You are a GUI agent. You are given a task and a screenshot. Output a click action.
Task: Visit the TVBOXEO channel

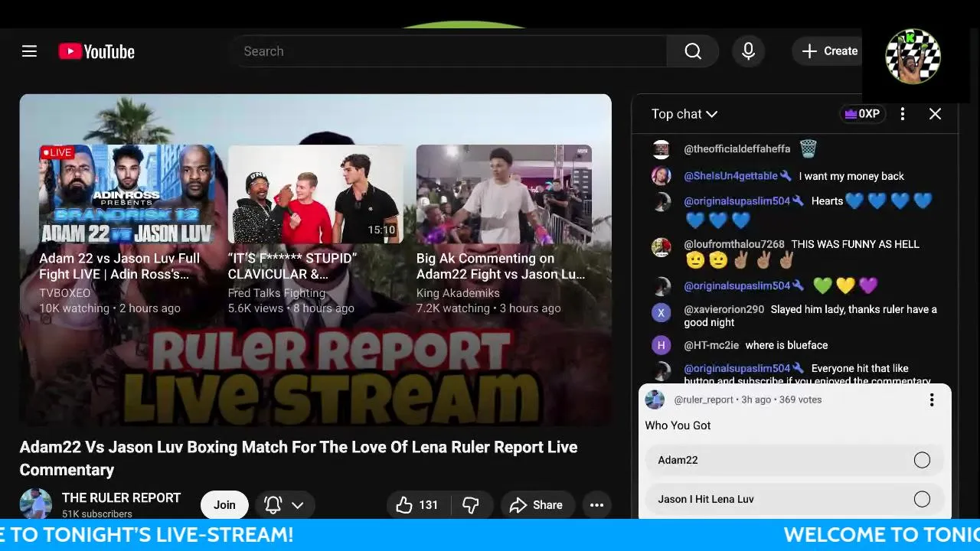65,293
